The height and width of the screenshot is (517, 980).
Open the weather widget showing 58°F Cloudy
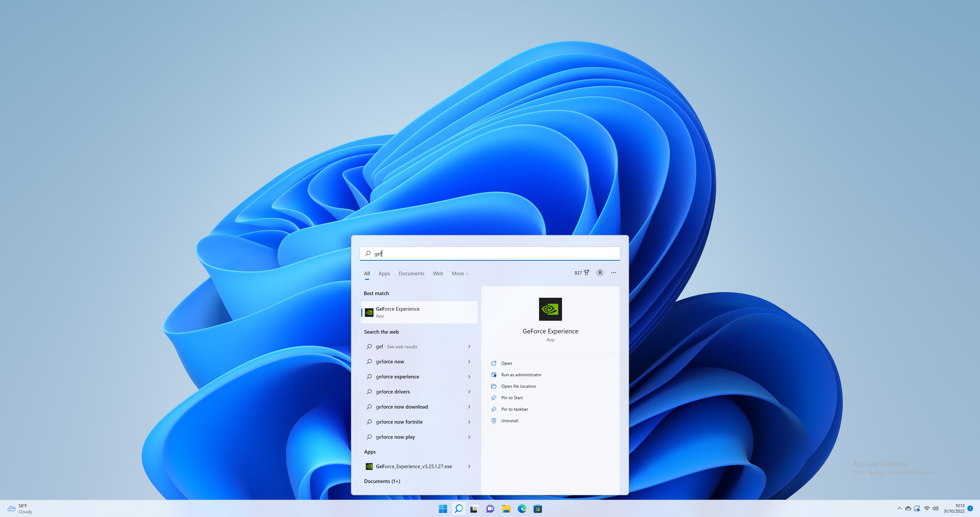20,509
